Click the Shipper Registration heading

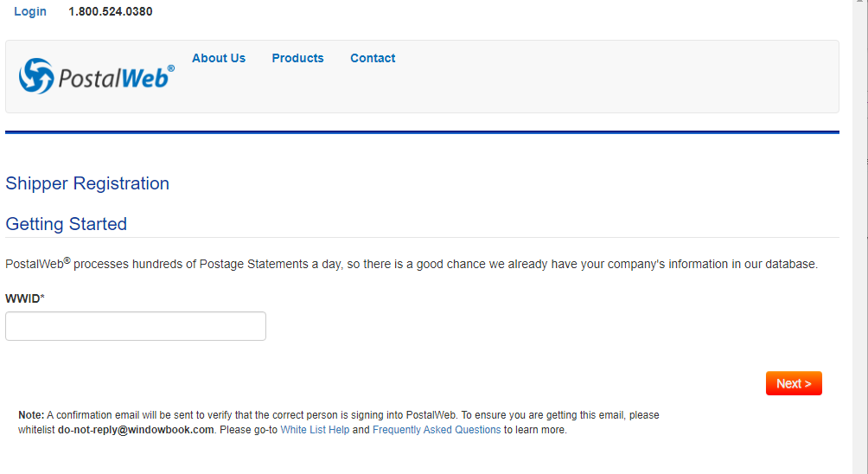pos(87,183)
